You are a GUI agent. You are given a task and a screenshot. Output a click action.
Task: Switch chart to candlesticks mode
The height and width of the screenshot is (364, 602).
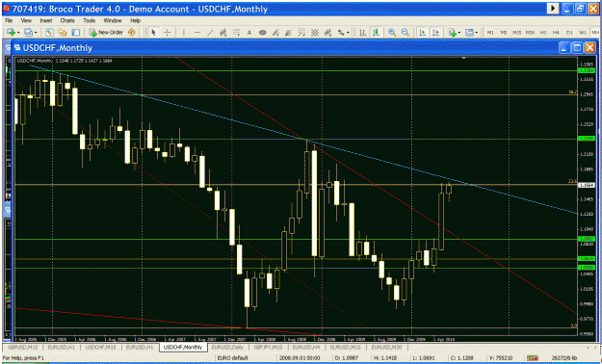coord(376,33)
